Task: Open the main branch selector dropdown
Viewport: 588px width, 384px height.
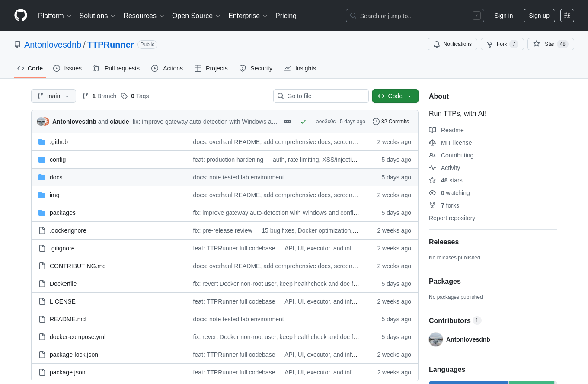Action: pos(54,96)
